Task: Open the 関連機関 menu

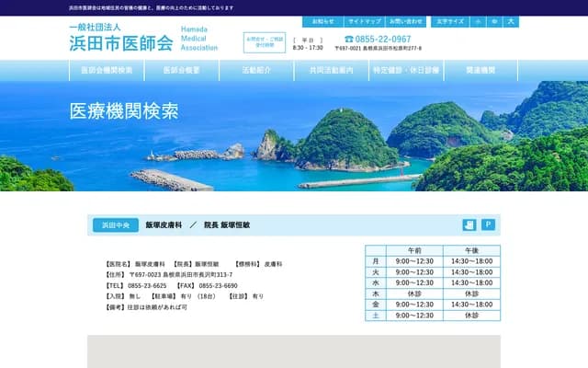Action: 481,71
